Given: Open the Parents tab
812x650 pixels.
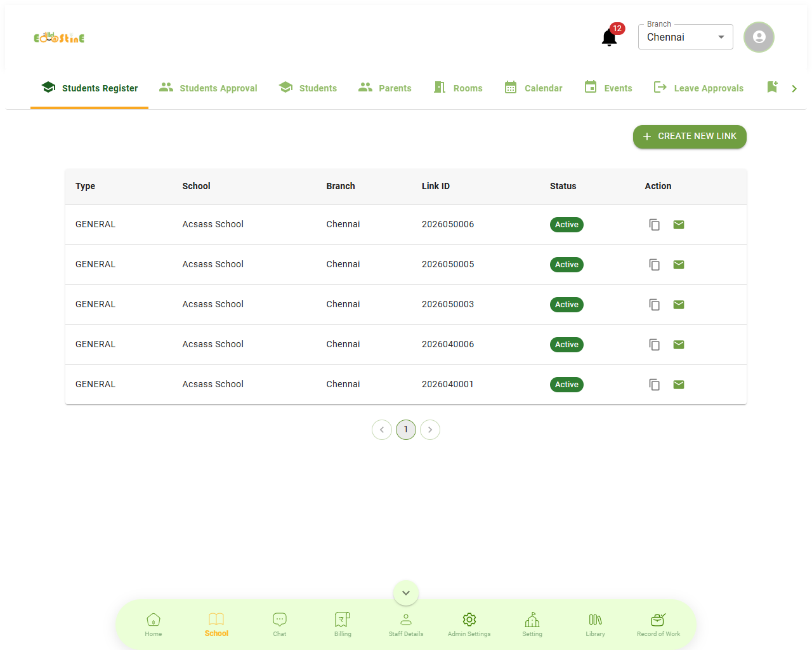Looking at the screenshot, I should tap(385, 88).
